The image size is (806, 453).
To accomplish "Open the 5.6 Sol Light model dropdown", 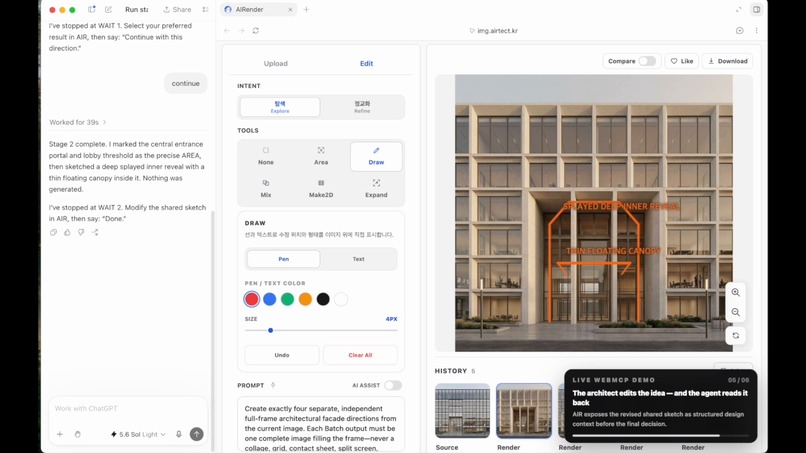I will [138, 434].
